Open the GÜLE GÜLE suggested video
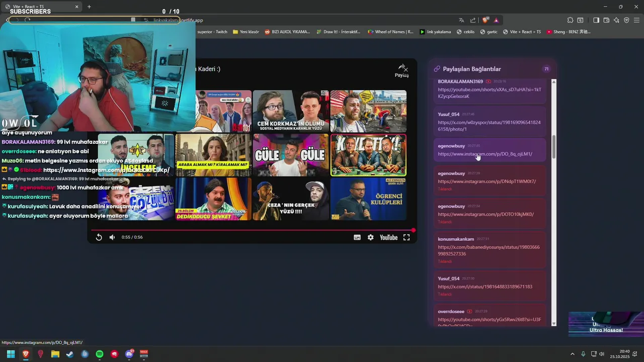Viewport: 644px width, 362px height. [x=291, y=155]
